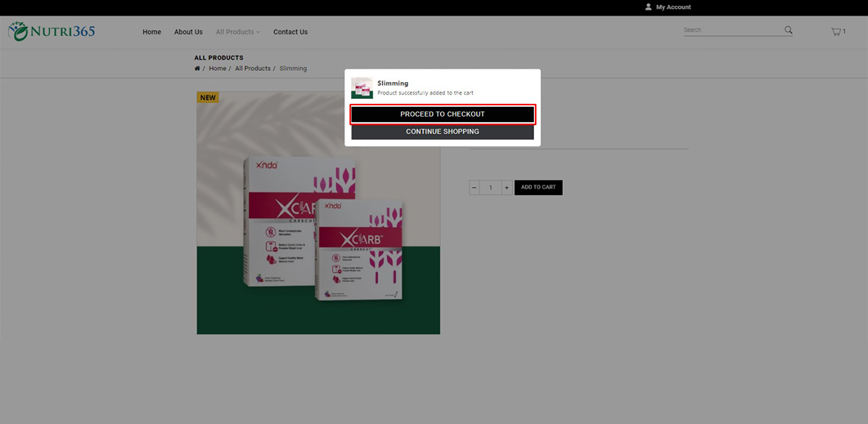This screenshot has height=424, width=868.
Task: Open the shopping cart icon
Action: [x=836, y=31]
